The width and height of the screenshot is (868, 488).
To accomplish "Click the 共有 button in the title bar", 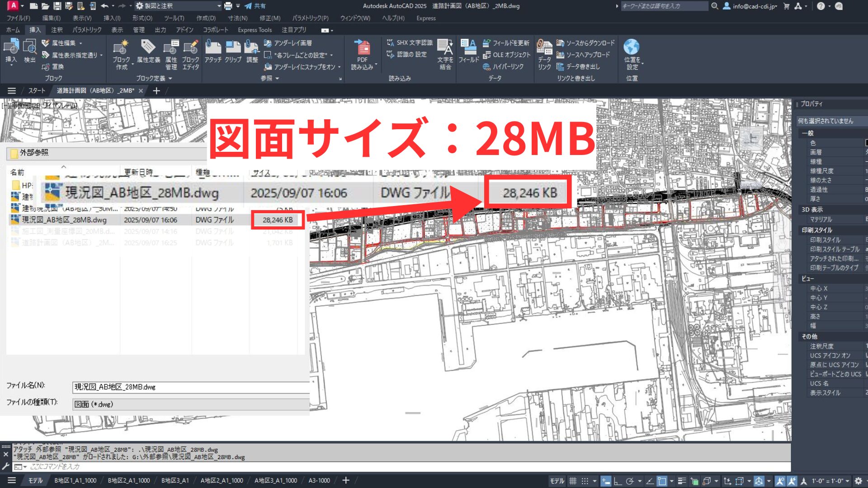I will pyautogui.click(x=256, y=6).
